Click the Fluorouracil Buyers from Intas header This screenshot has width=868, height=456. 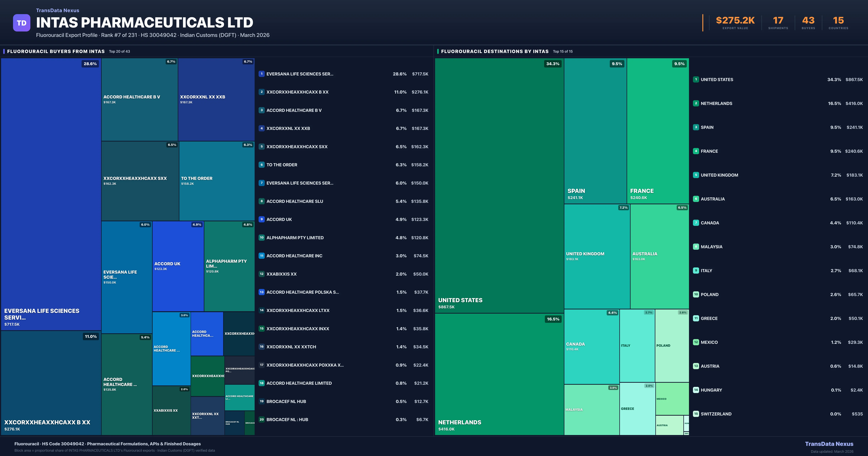[x=56, y=52]
